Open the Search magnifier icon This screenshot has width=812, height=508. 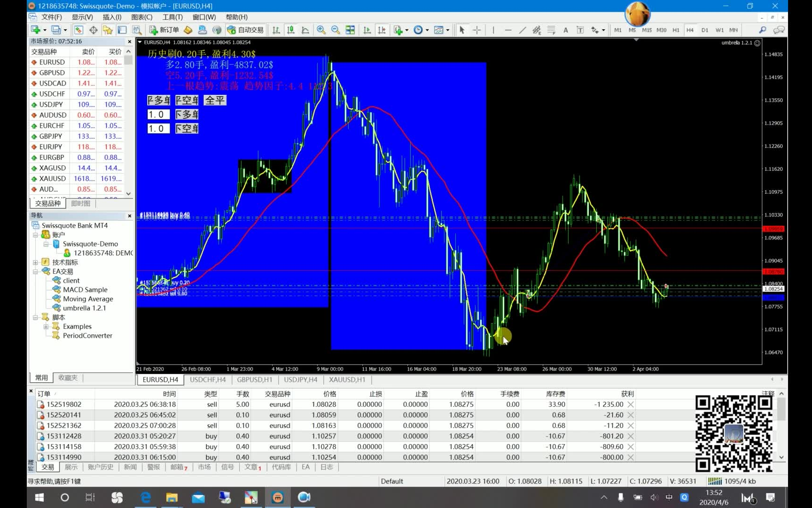(x=763, y=30)
